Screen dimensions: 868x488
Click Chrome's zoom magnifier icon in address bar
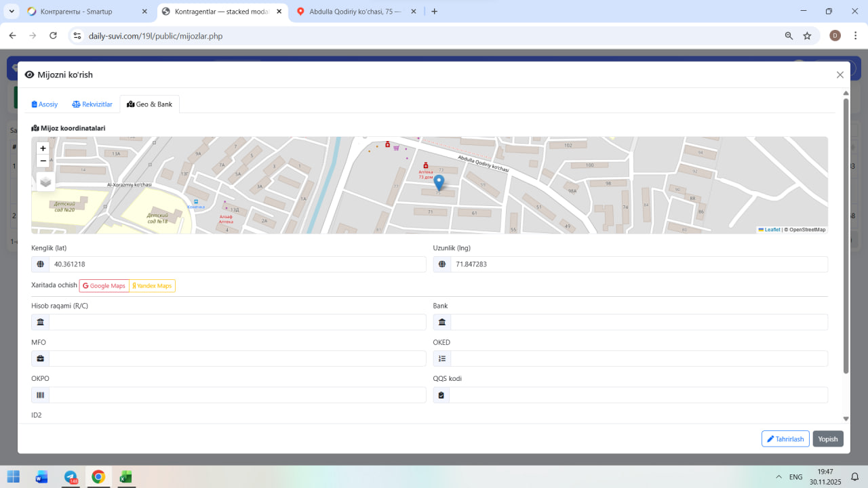point(789,36)
